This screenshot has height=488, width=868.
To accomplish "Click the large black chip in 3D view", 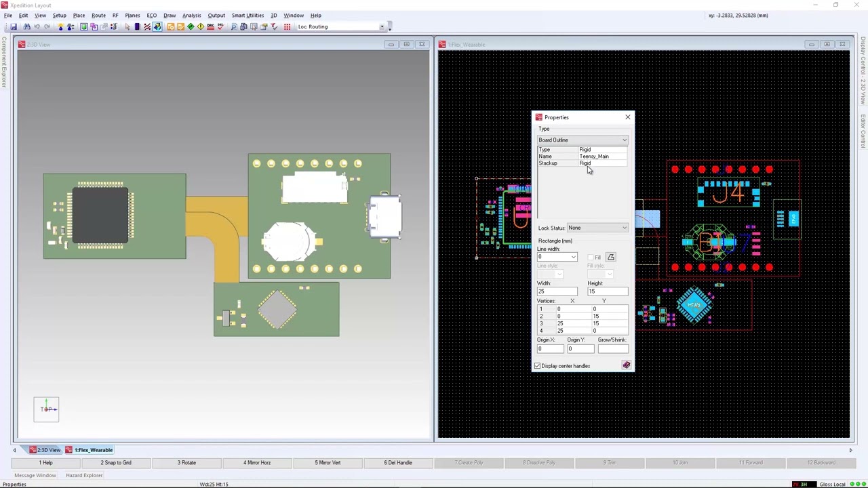I will pos(100,216).
